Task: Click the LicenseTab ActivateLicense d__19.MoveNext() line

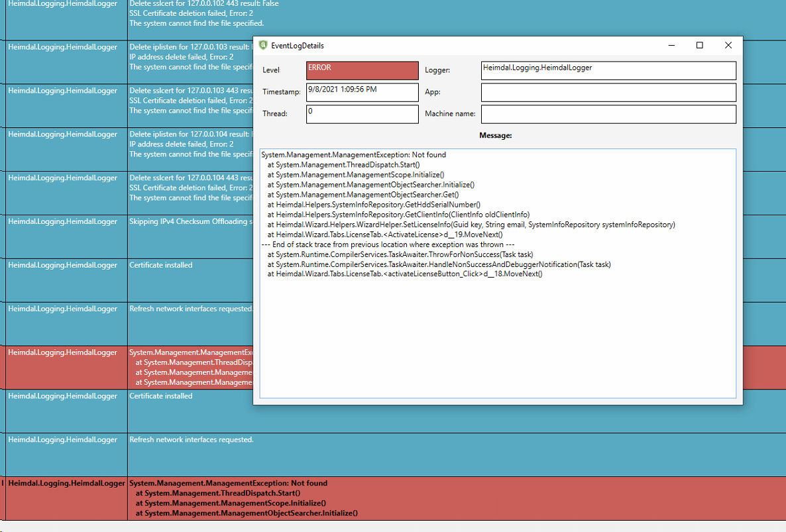Action: coord(385,235)
